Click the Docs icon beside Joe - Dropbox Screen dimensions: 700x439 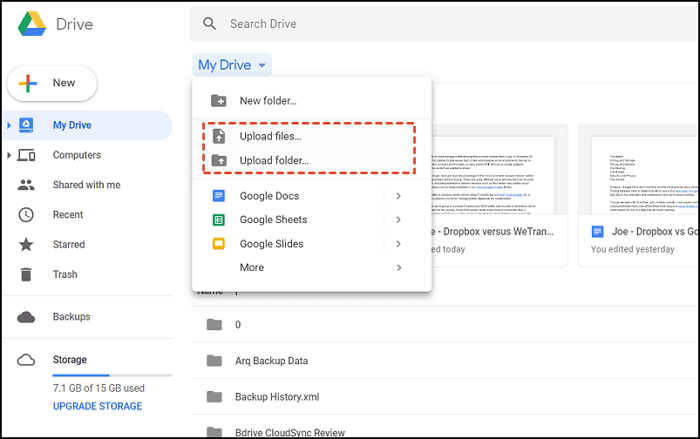tap(597, 232)
